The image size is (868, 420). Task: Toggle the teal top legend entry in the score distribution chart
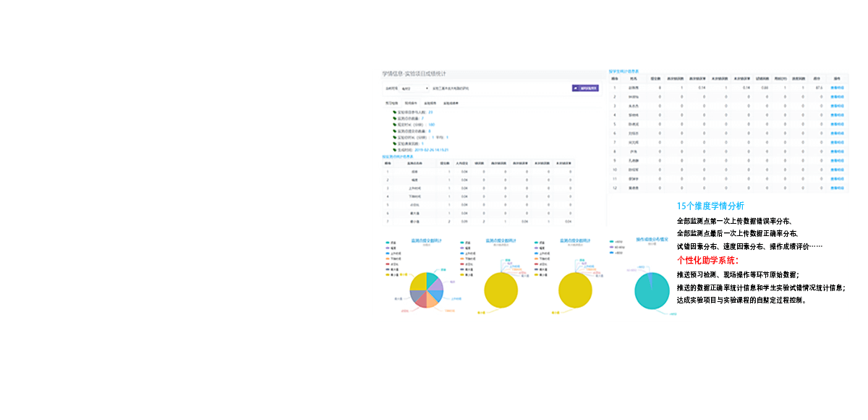click(616, 241)
